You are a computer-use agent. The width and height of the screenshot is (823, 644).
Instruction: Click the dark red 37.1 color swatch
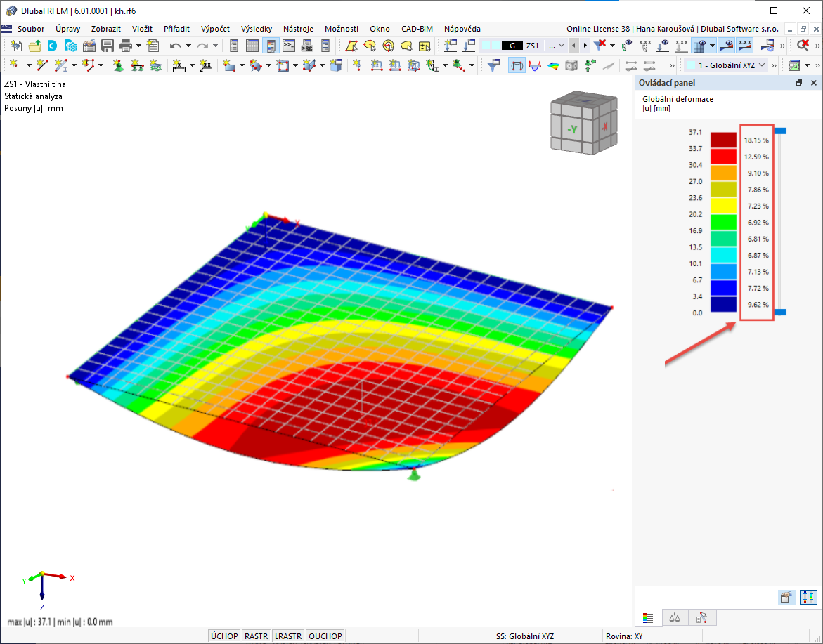point(723,140)
